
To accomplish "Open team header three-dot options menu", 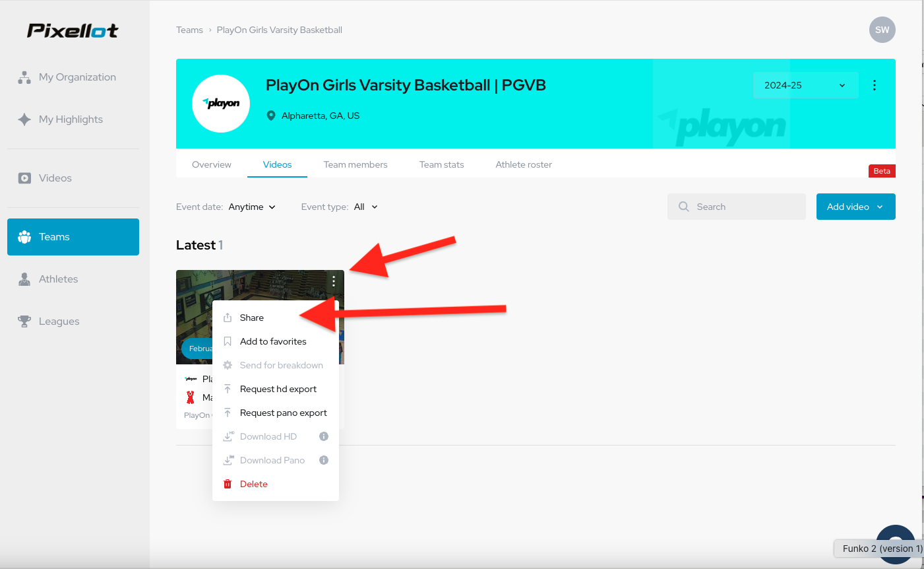I will (x=875, y=85).
